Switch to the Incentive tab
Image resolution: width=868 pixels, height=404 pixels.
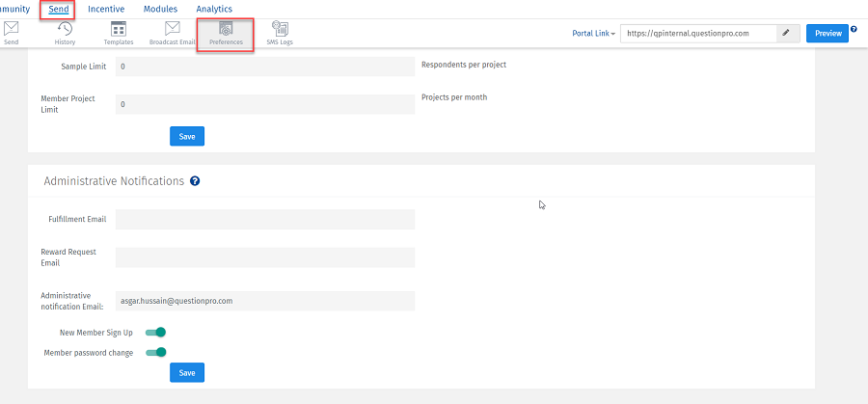(x=106, y=9)
